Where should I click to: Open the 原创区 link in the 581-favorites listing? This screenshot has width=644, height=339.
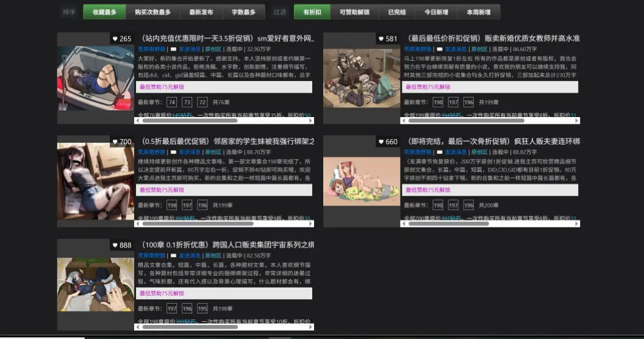(x=479, y=49)
